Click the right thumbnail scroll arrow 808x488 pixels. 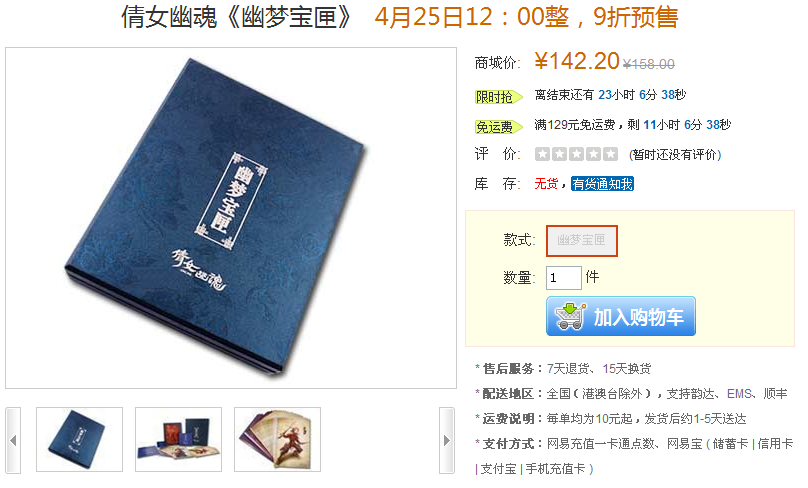447,440
